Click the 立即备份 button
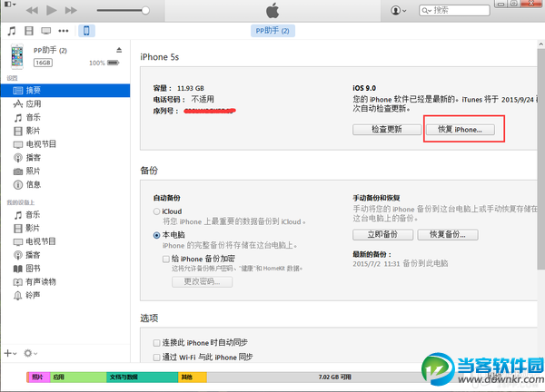The width and height of the screenshot is (545, 392). click(382, 234)
